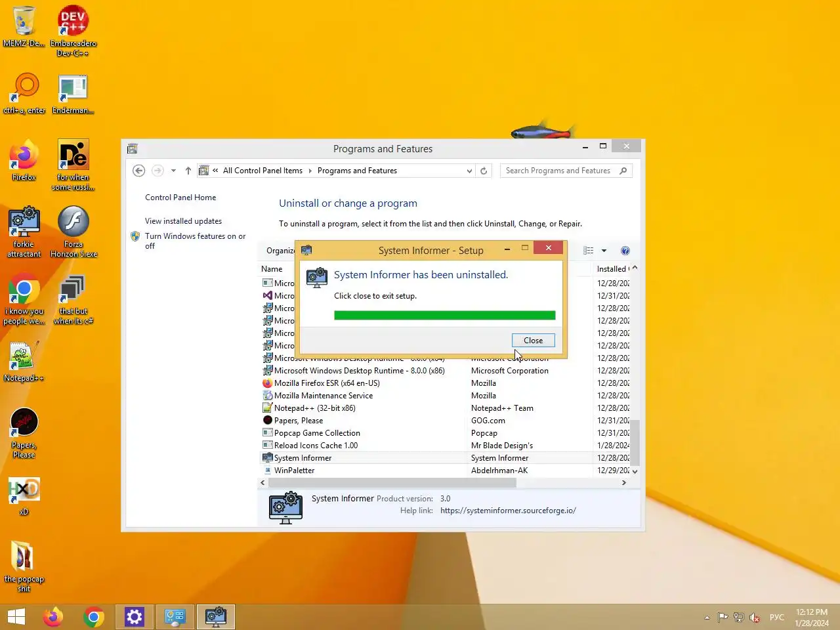Open the Windows Start button
The width and height of the screenshot is (840, 630).
coord(16,617)
